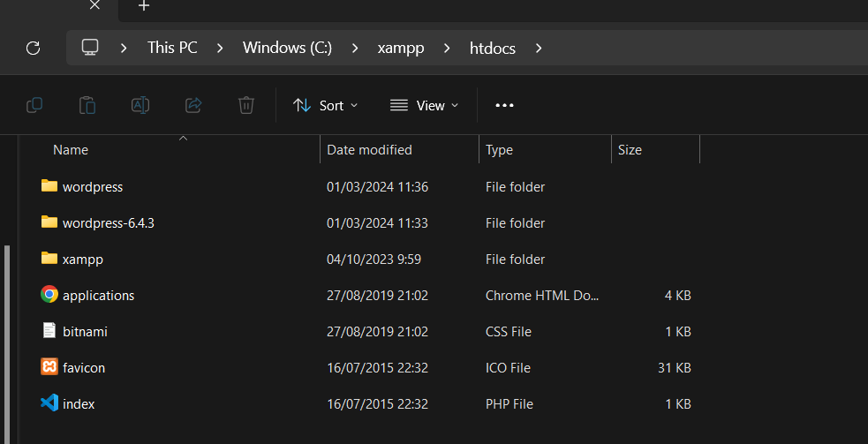The height and width of the screenshot is (444, 868).
Task: Select the xampp folder icon in list
Action: (x=49, y=258)
